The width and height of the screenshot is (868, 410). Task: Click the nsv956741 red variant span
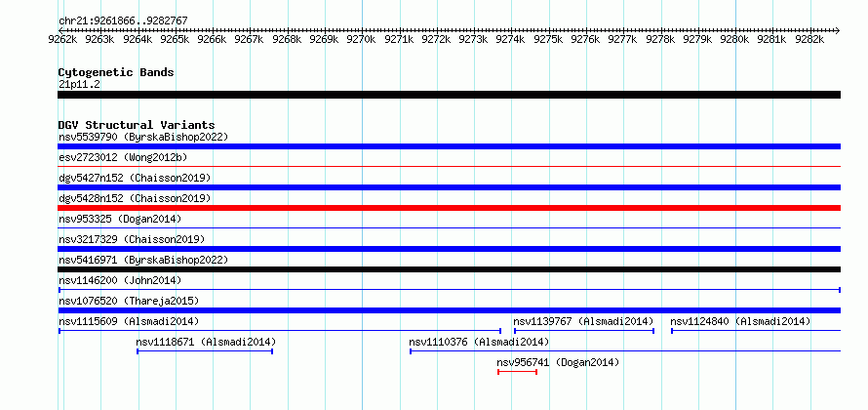click(x=518, y=372)
